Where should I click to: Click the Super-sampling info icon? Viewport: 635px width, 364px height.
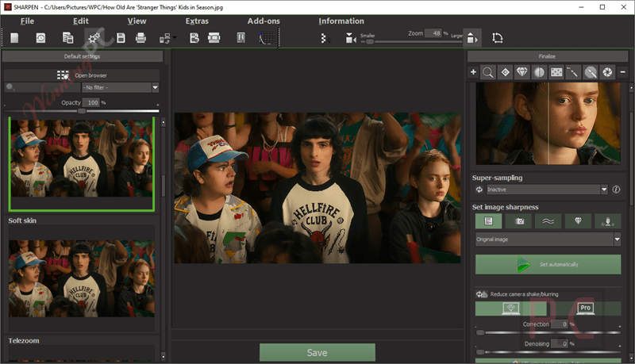[x=616, y=190]
